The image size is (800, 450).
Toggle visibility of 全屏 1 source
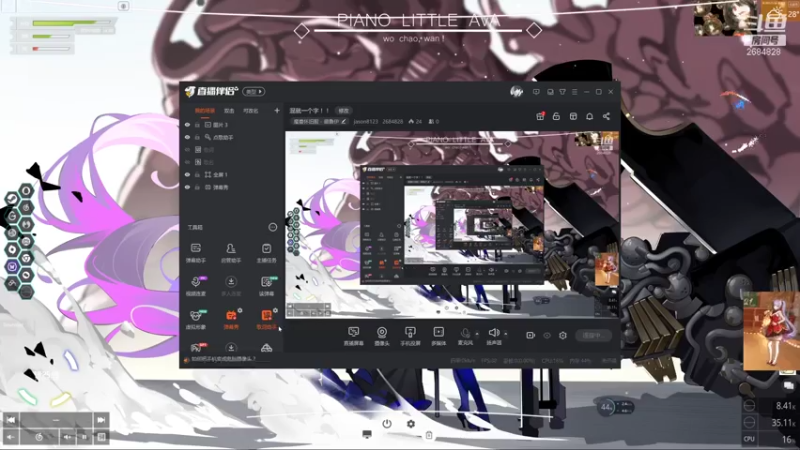coord(187,174)
